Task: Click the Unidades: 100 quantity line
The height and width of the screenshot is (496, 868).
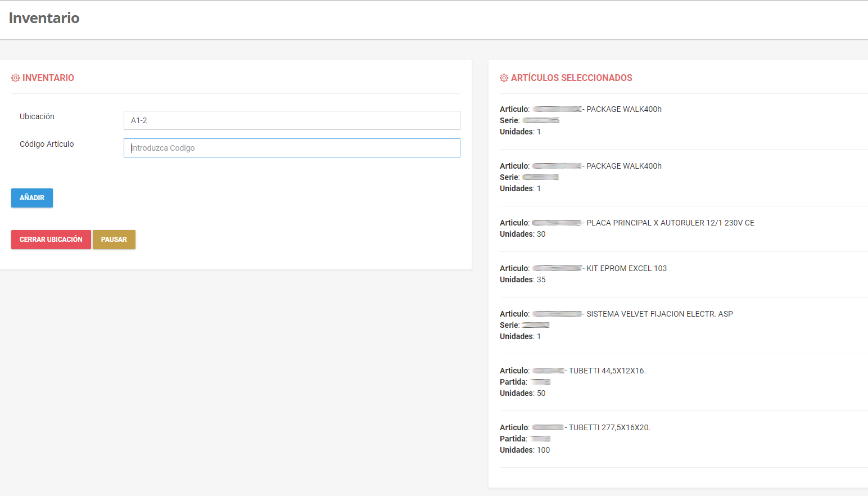Action: click(525, 450)
